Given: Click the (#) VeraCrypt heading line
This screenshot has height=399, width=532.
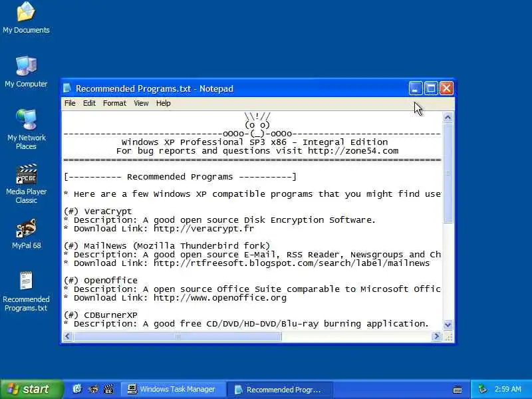Looking at the screenshot, I should (98, 211).
